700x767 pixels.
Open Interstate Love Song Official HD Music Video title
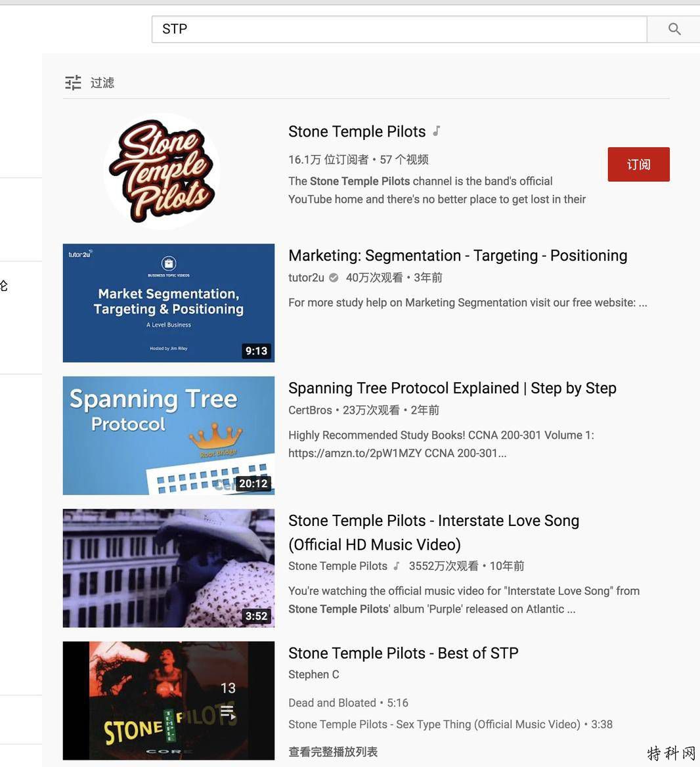434,533
